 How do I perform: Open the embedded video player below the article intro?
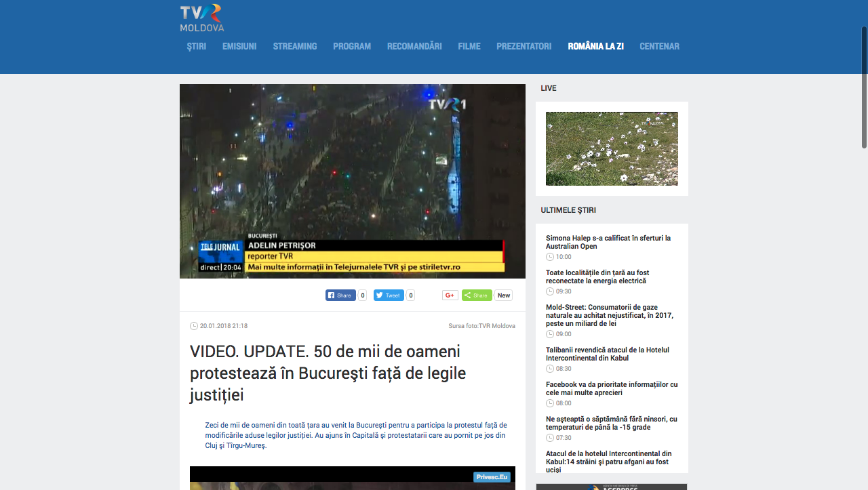pos(353,478)
